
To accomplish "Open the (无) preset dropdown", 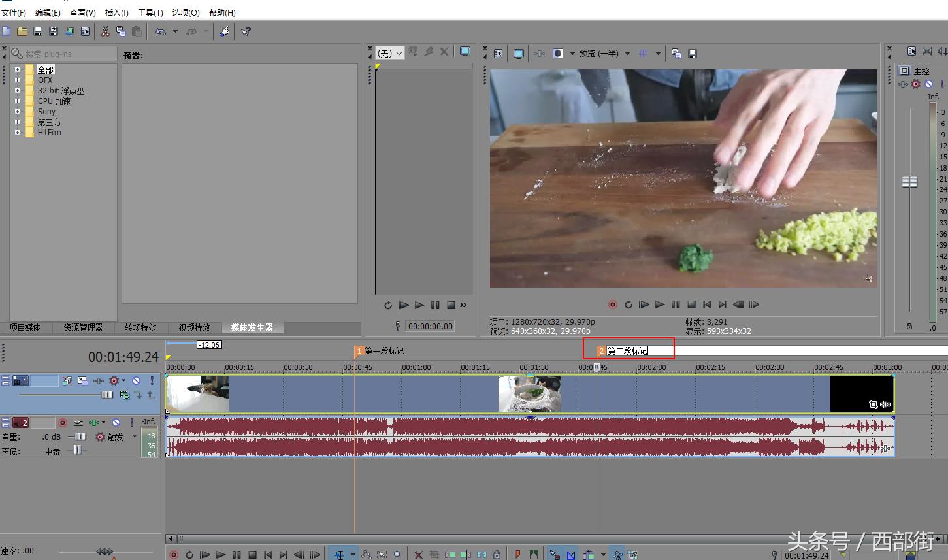I will (x=390, y=54).
